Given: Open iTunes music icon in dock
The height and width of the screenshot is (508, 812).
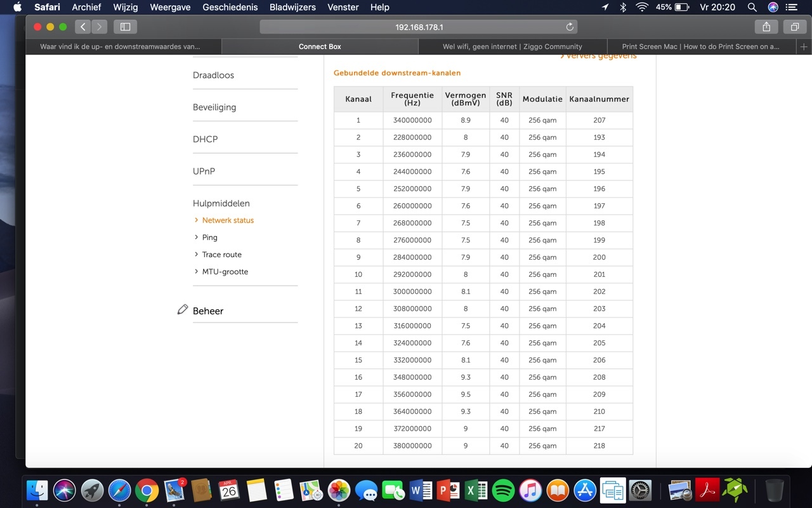Looking at the screenshot, I should pyautogui.click(x=530, y=490).
